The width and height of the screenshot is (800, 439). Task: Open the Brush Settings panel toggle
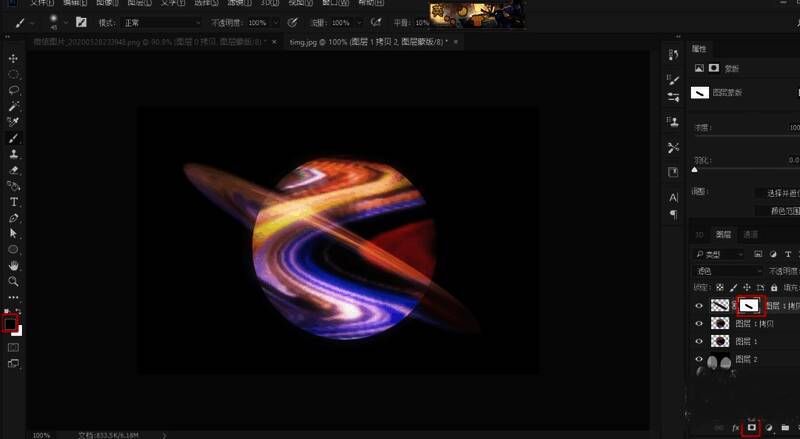pos(81,22)
